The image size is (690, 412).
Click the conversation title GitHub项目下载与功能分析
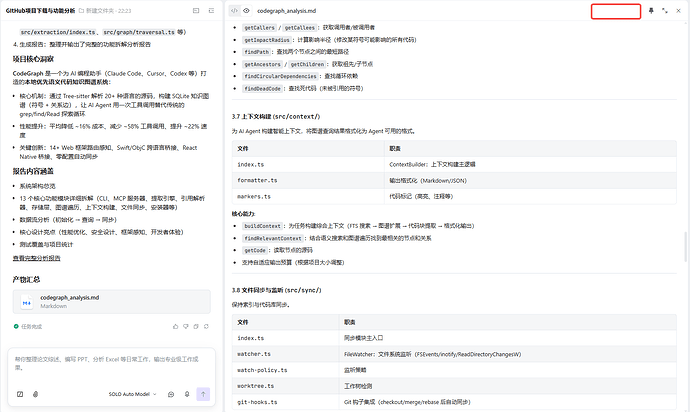click(x=40, y=11)
